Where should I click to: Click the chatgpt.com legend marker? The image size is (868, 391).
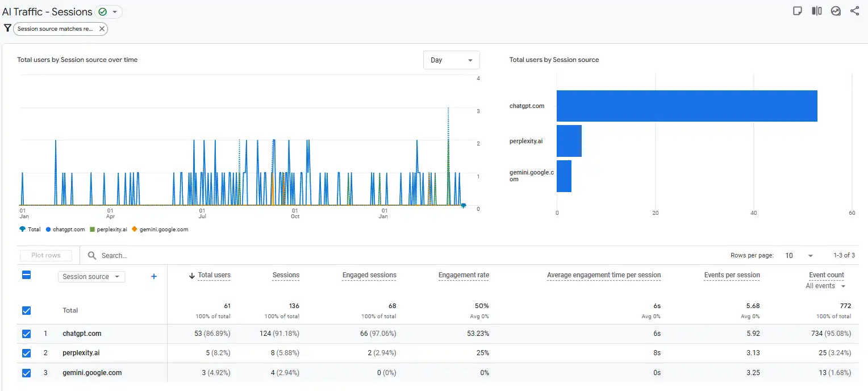click(48, 230)
